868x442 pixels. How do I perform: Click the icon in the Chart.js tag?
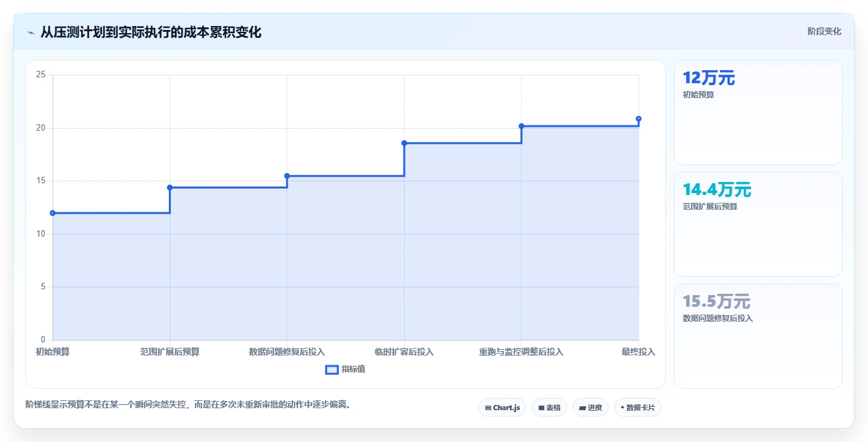pos(488,408)
